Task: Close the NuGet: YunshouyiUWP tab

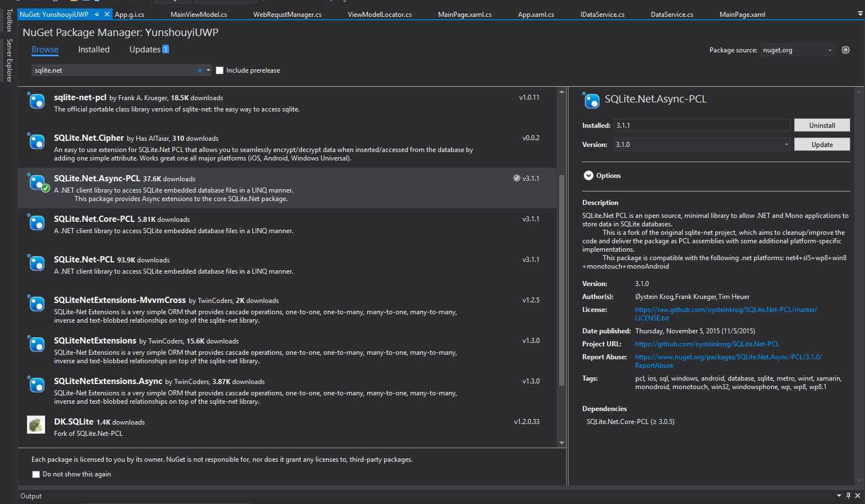Action: coord(107,14)
